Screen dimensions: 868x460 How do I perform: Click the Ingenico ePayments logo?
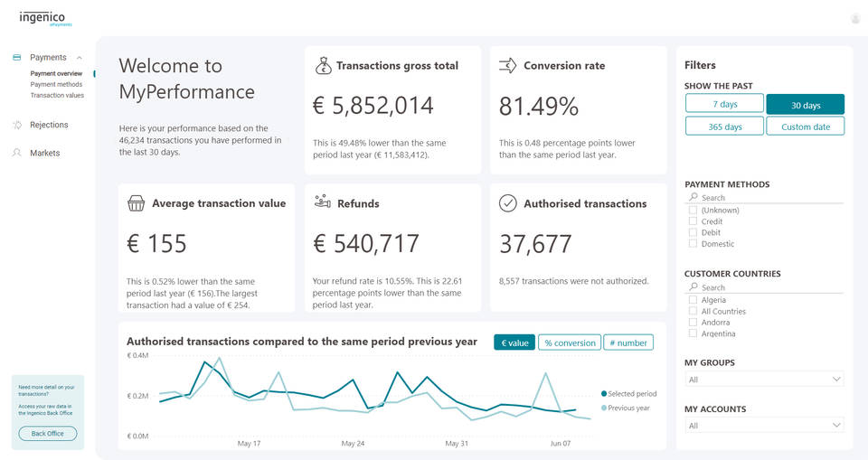(x=45, y=18)
